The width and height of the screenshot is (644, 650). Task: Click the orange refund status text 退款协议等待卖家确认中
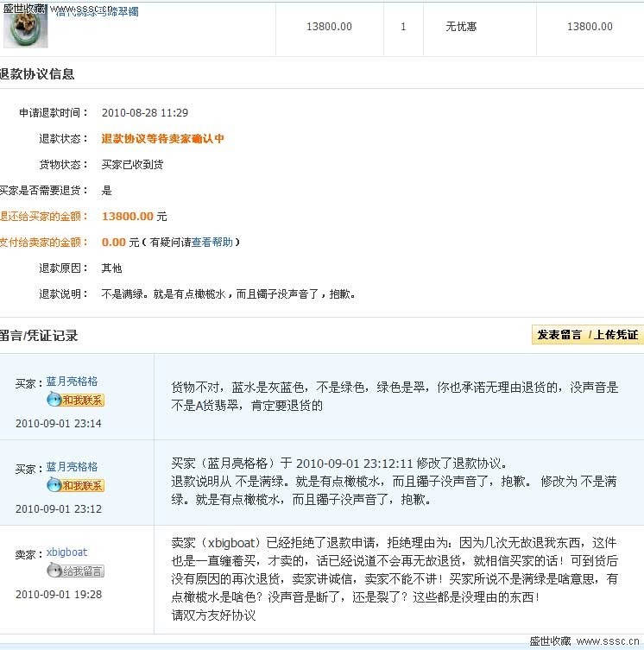tap(162, 139)
